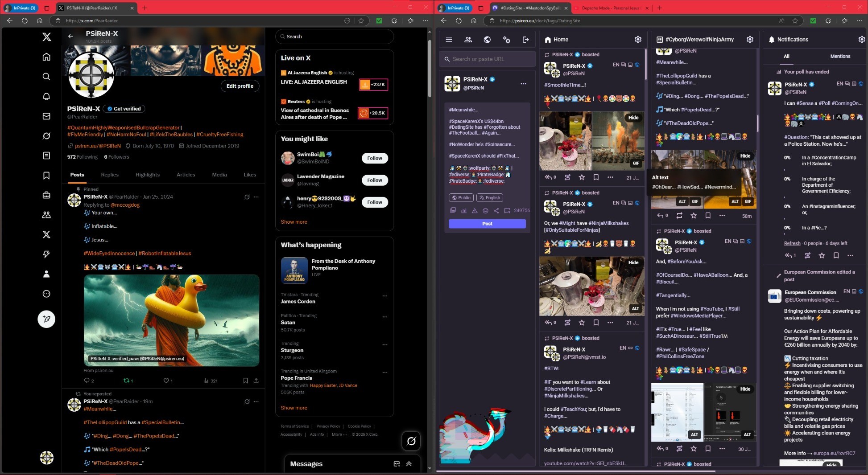Screen dimensions: 868x475
Task: Open More circle icon in X sidebar
Action: [46, 294]
